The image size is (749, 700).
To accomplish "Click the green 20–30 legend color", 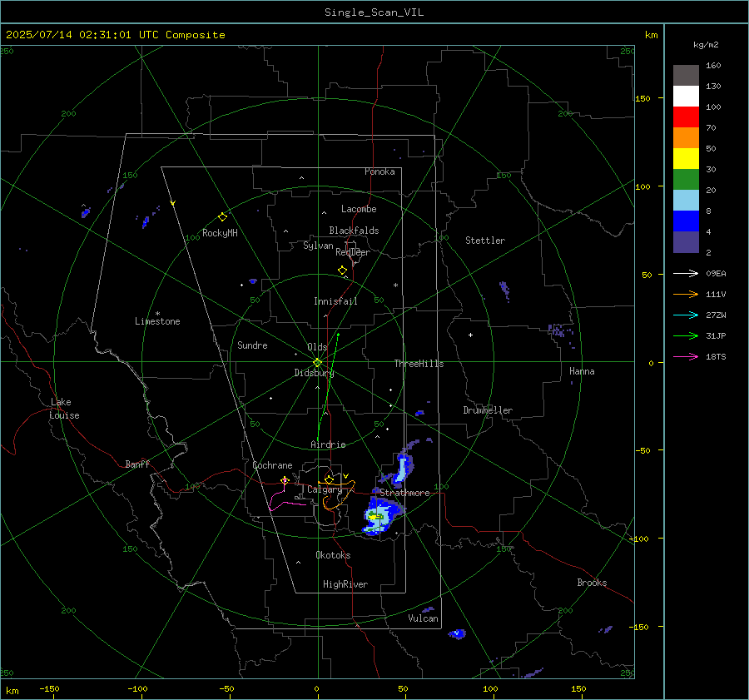I will 686,180.
